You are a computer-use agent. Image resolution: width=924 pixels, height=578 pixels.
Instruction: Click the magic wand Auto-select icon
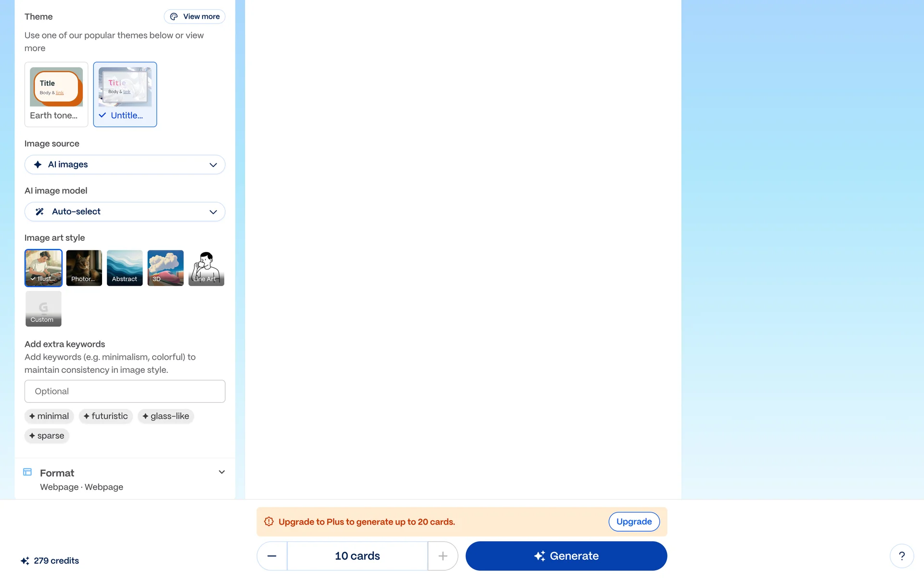coord(39,212)
